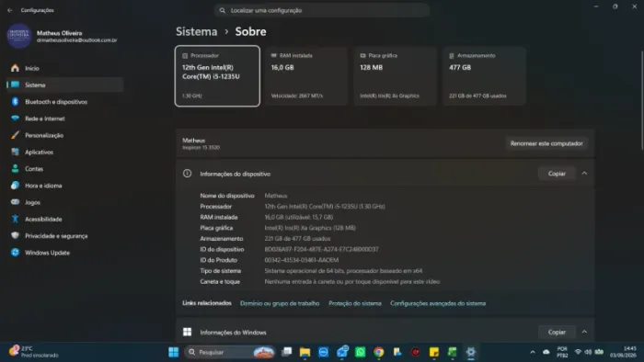This screenshot has width=644, height=362.
Task: Open the red circular taskbar app
Action: pyautogui.click(x=416, y=352)
